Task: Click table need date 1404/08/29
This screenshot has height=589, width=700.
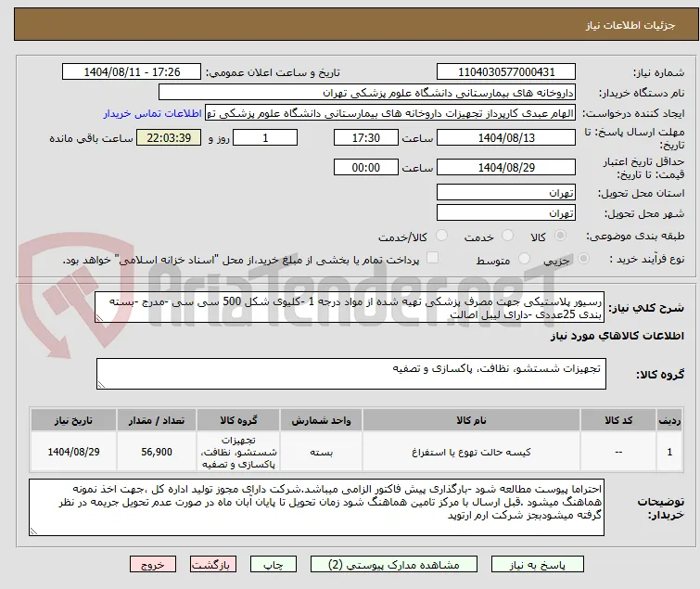Action: 73,452
